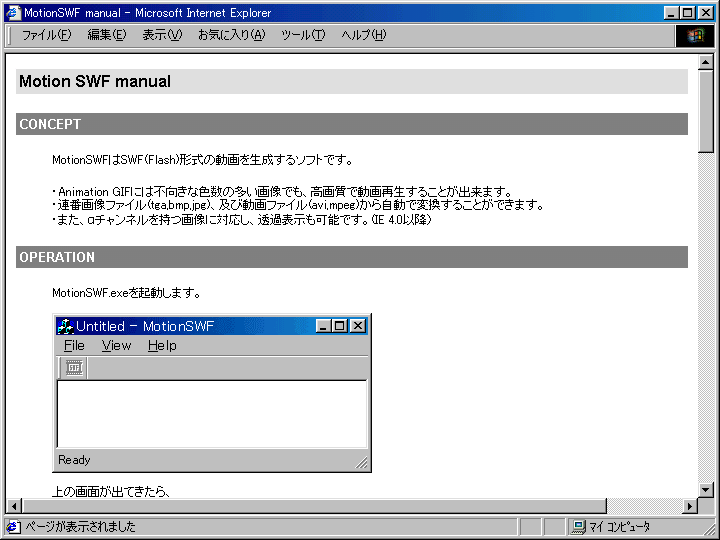Click the Windows logo throbber icon
This screenshot has width=720, height=540.
(x=695, y=36)
